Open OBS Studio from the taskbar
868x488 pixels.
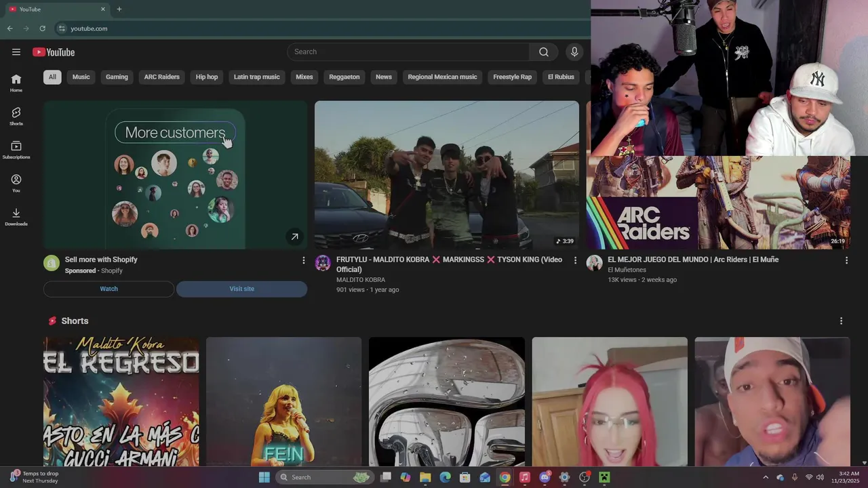point(585,477)
